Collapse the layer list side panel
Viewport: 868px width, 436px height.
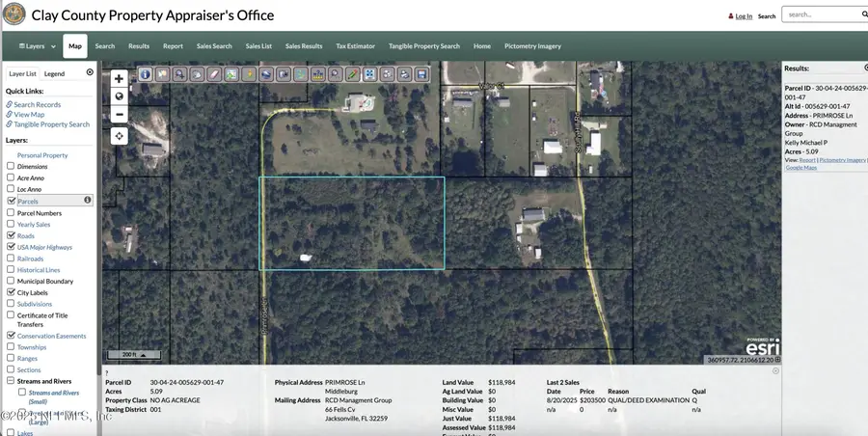90,72
